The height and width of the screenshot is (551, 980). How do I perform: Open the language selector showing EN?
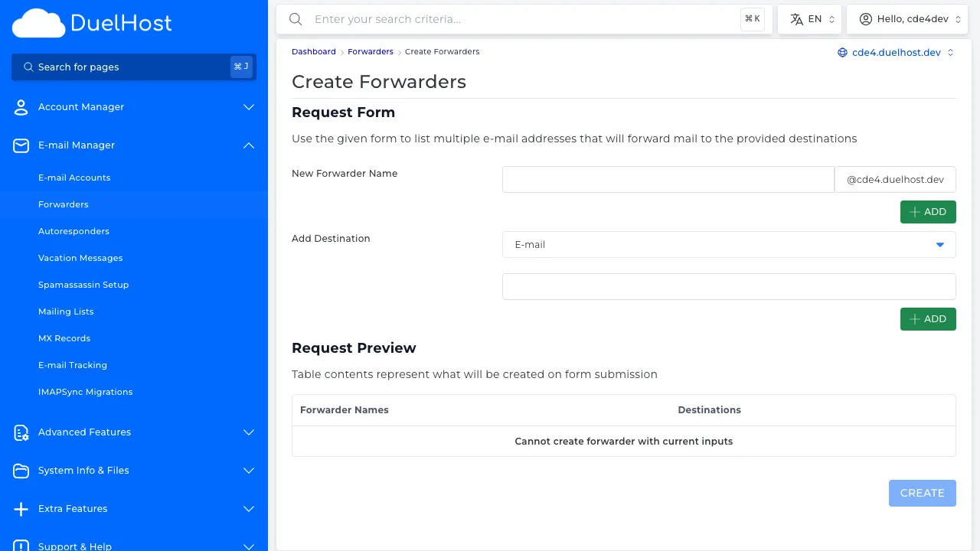(x=809, y=19)
